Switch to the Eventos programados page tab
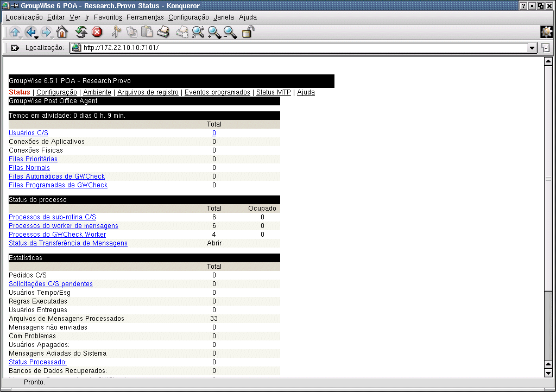Image resolution: width=556 pixels, height=392 pixels. [x=217, y=92]
